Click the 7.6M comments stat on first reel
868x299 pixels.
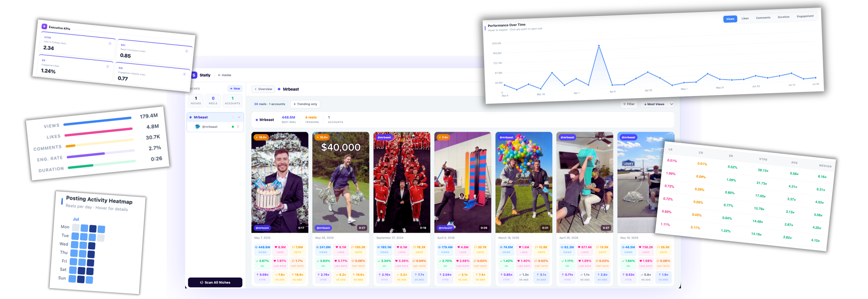tap(297, 249)
